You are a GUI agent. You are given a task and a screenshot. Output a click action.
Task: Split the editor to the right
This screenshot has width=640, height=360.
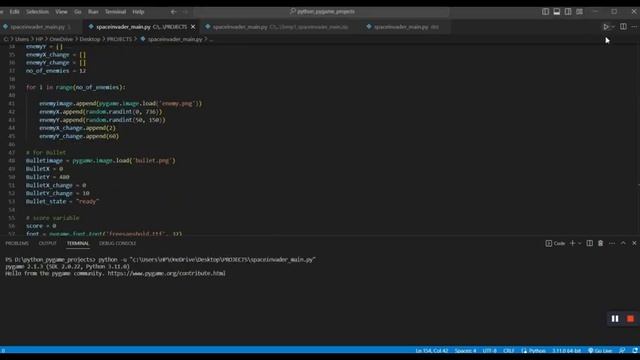coord(623,27)
